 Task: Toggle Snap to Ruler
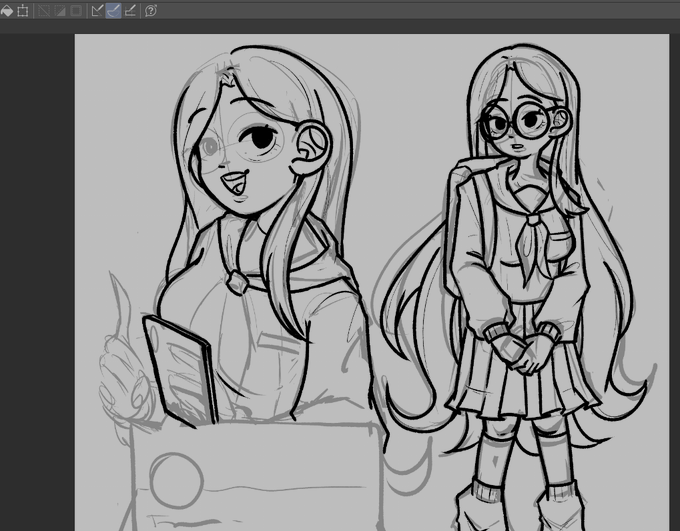pyautogui.click(x=97, y=11)
